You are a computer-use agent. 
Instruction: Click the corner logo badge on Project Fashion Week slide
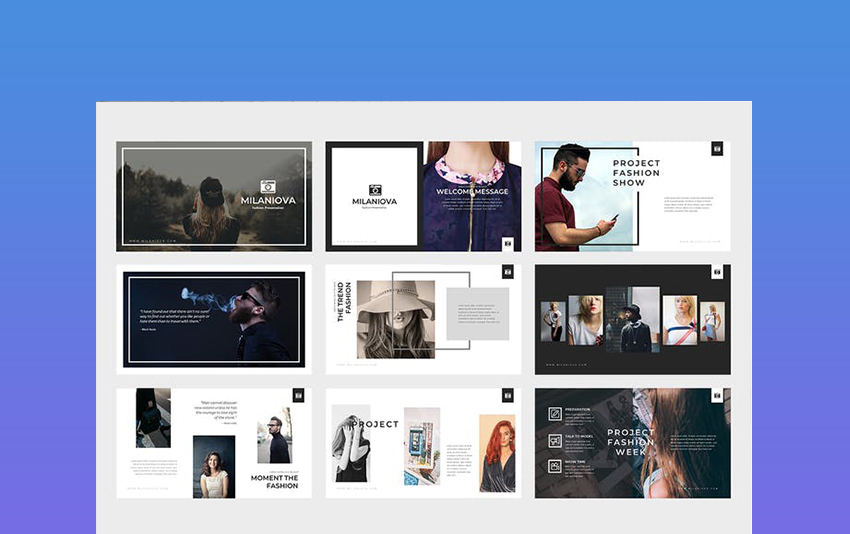click(x=716, y=396)
